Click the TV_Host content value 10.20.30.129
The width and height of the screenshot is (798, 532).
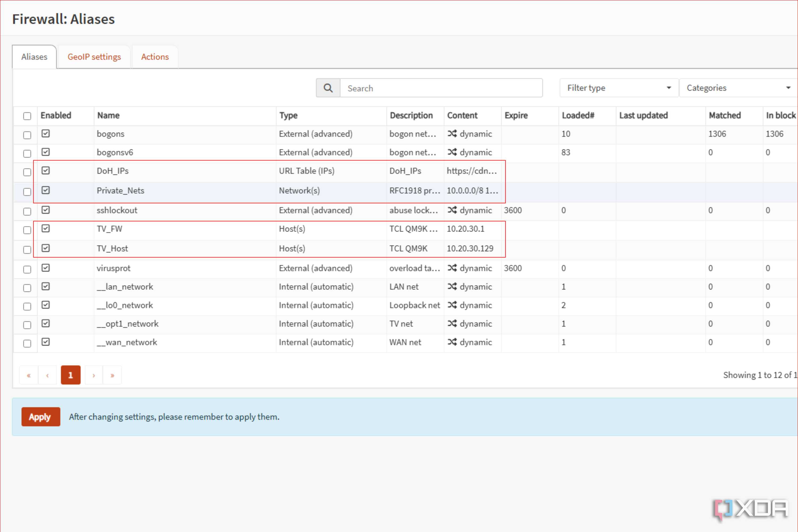pyautogui.click(x=470, y=248)
